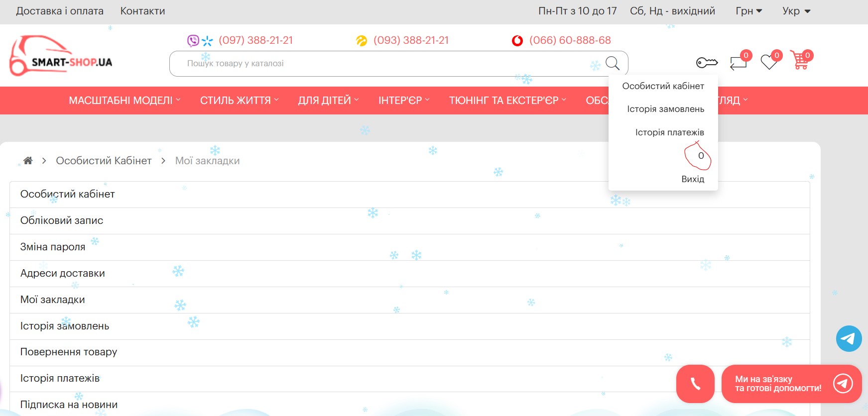Open the product compare icon

click(738, 63)
